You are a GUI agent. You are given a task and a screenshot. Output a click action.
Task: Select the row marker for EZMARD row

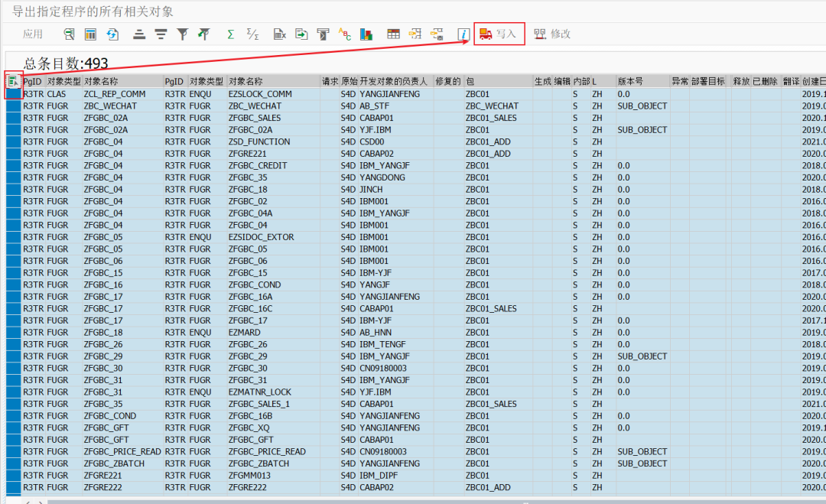click(14, 333)
